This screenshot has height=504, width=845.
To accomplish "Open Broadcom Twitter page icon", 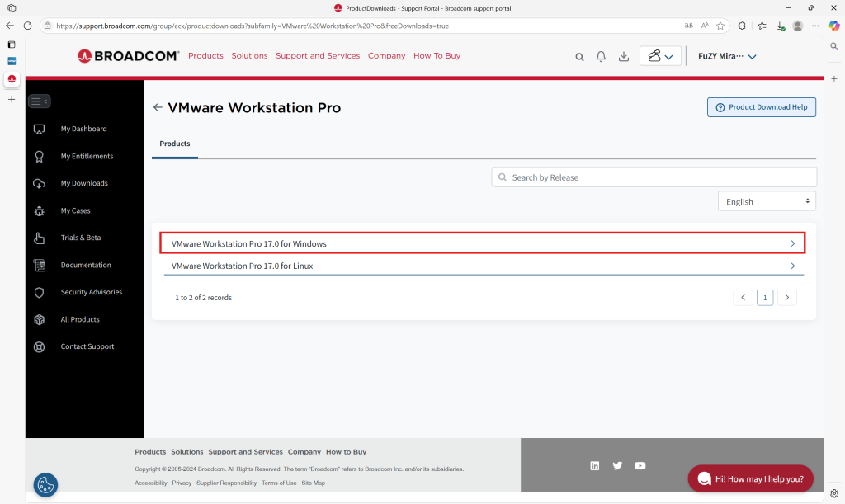I will [617, 466].
